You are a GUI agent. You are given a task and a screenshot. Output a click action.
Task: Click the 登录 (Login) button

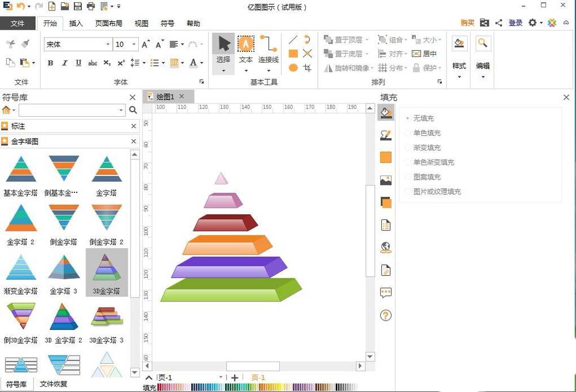[x=515, y=23]
